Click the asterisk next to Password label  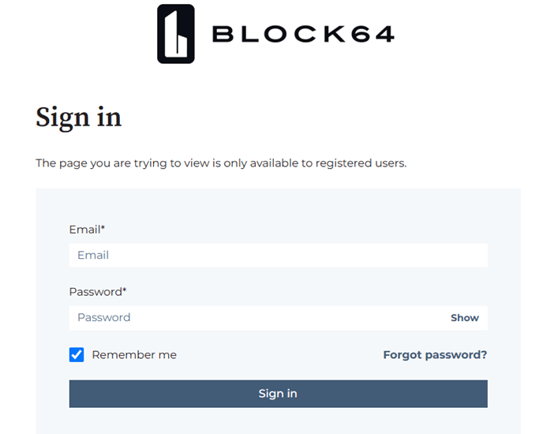tap(125, 289)
